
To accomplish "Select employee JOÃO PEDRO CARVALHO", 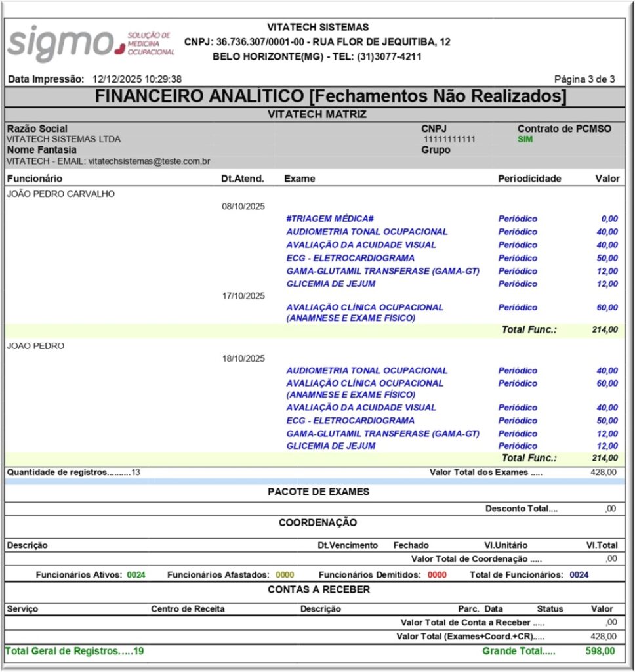I will pos(60,194).
